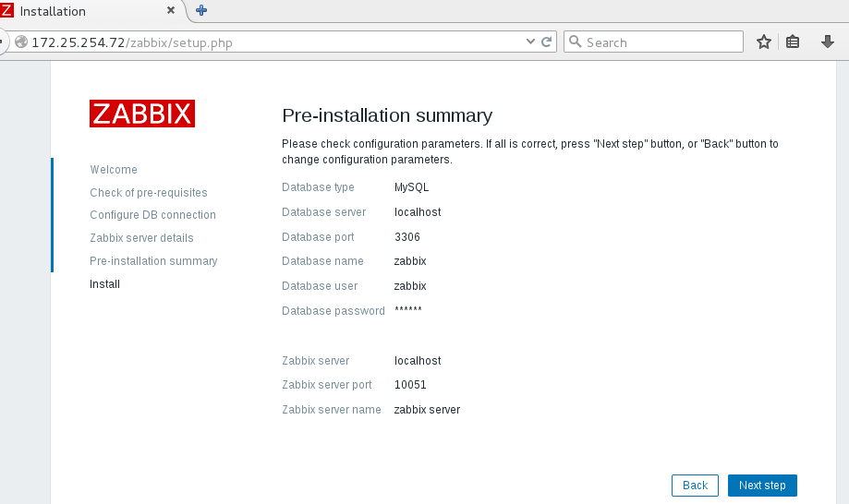Click the Zabbix server port 10051
Screen dimensions: 849x504
tap(410, 385)
